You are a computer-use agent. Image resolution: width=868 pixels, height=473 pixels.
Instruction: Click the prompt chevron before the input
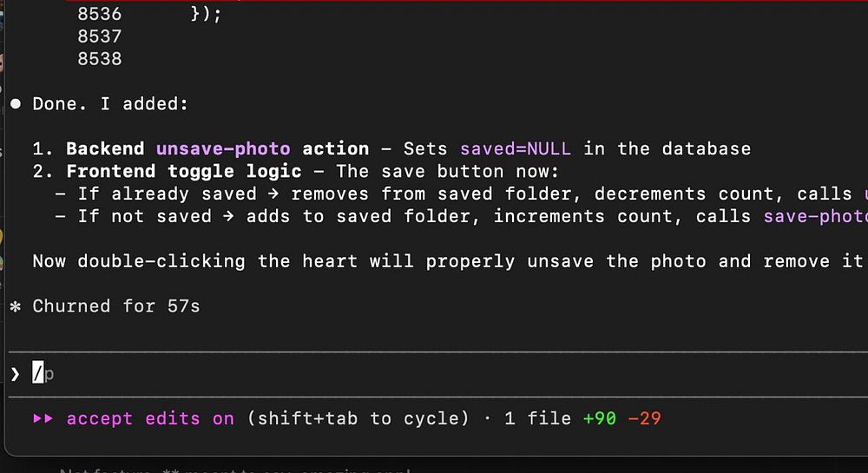click(16, 374)
